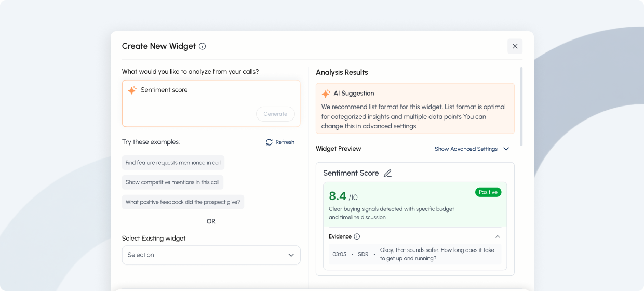Click the info icon next to Evidence
The image size is (644, 291).
tap(357, 236)
